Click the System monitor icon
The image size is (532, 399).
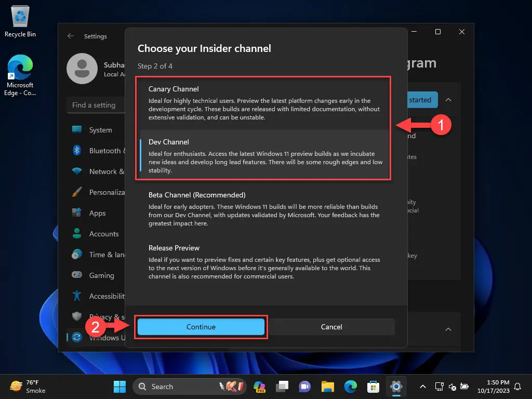[77, 129]
